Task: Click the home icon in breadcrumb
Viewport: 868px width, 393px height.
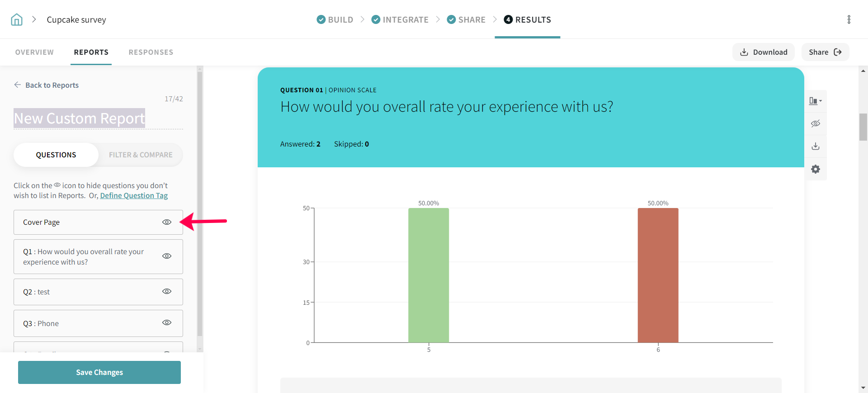Action: [17, 19]
